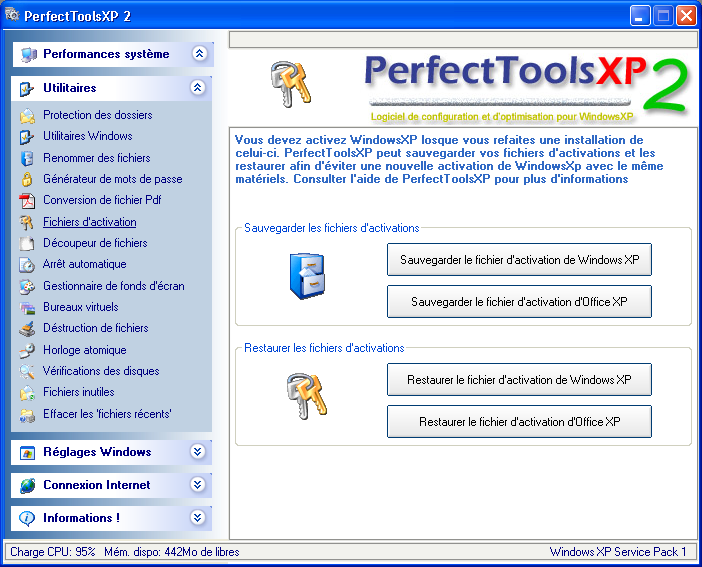Close the PerfectToolsXP 2 window
Screen dimensions: 702x567
point(686,16)
